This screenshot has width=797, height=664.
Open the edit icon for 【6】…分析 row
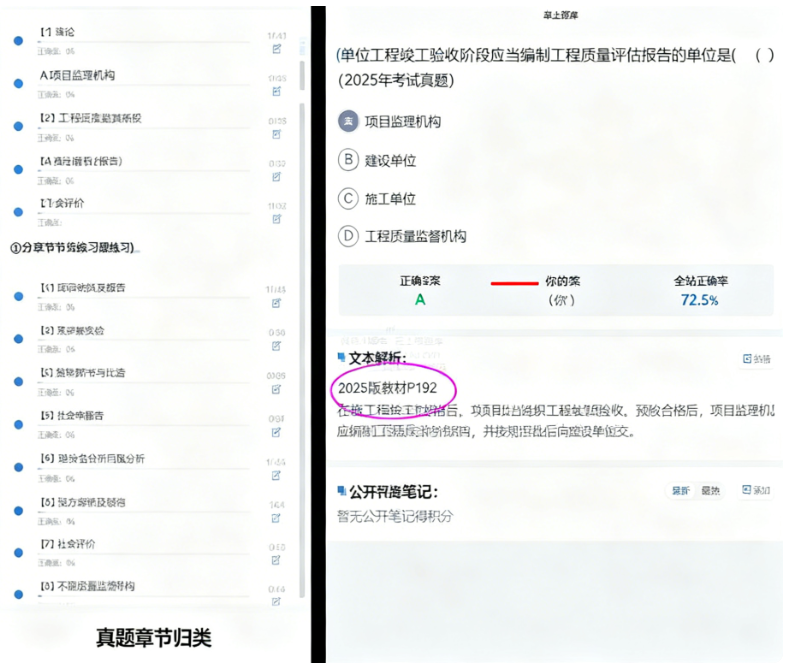pyautogui.click(x=276, y=475)
